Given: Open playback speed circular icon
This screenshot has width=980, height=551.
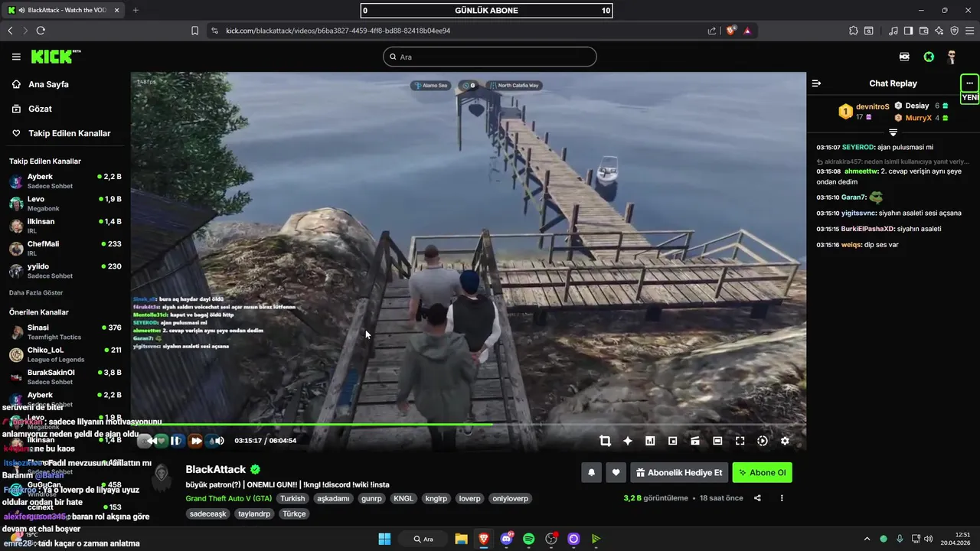Looking at the screenshot, I should coord(763,441).
